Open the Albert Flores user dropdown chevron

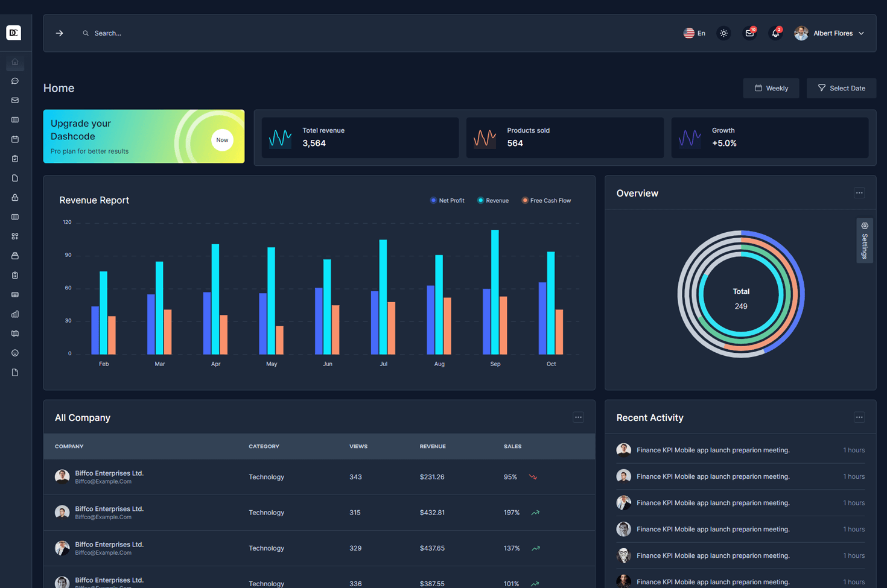[x=861, y=33]
